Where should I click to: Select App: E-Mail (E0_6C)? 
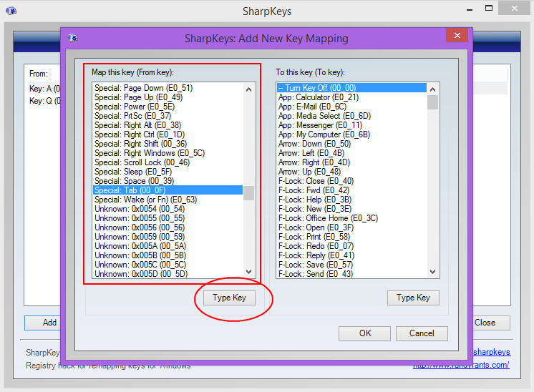351,107
